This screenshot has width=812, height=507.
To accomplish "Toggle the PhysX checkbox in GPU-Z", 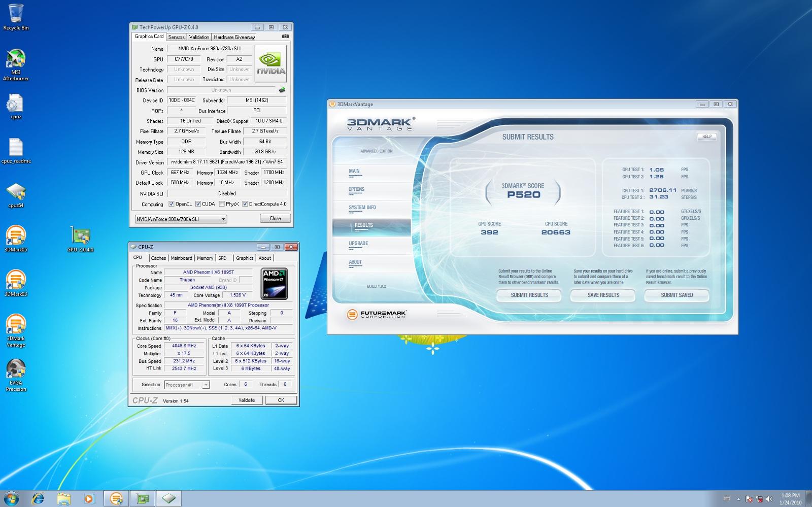I will point(222,204).
